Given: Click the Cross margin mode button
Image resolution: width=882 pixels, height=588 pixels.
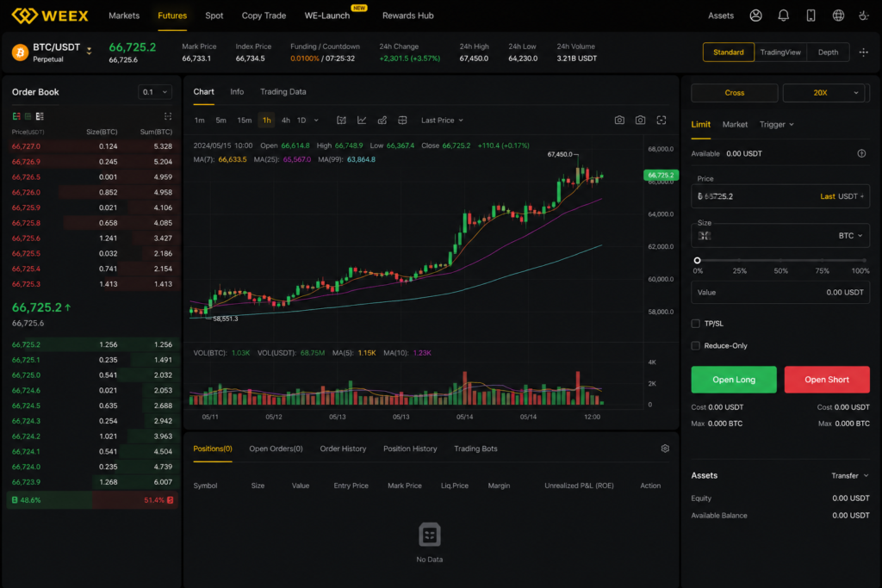Looking at the screenshot, I should (x=734, y=93).
